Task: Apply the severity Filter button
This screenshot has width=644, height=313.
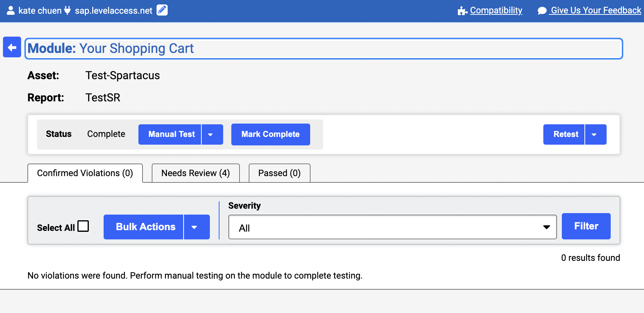Action: point(586,226)
